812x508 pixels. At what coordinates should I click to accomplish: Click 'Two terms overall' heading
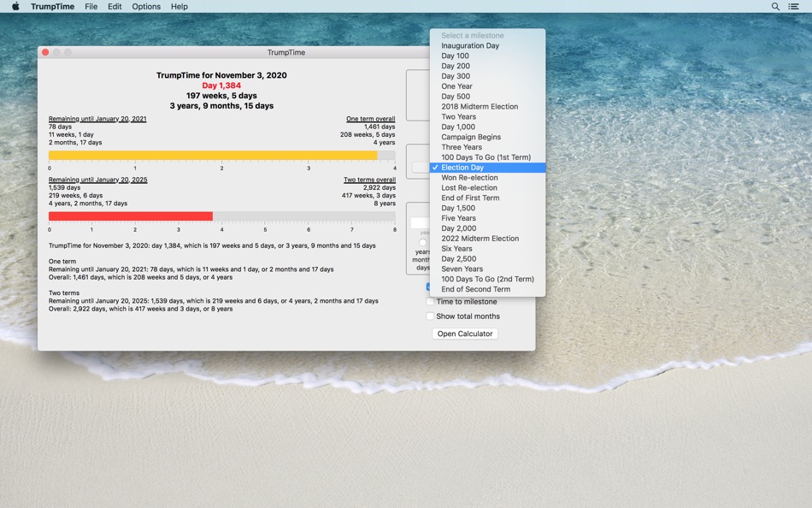[370, 180]
